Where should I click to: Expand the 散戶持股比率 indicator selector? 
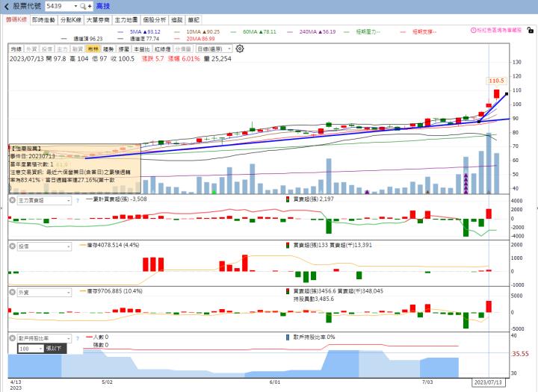click(x=69, y=338)
